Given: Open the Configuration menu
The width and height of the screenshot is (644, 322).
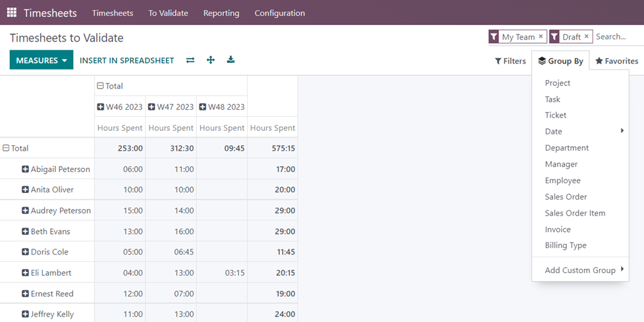Looking at the screenshot, I should (x=279, y=13).
